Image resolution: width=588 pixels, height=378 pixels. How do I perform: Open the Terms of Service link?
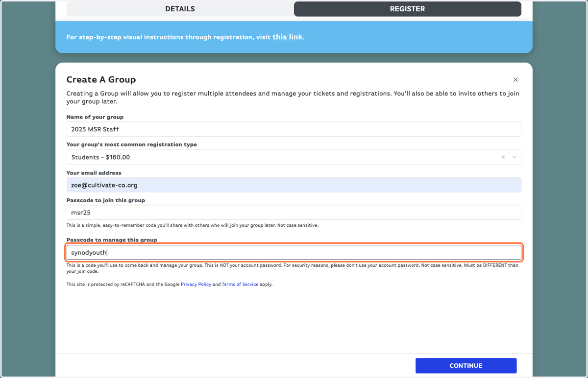(240, 284)
